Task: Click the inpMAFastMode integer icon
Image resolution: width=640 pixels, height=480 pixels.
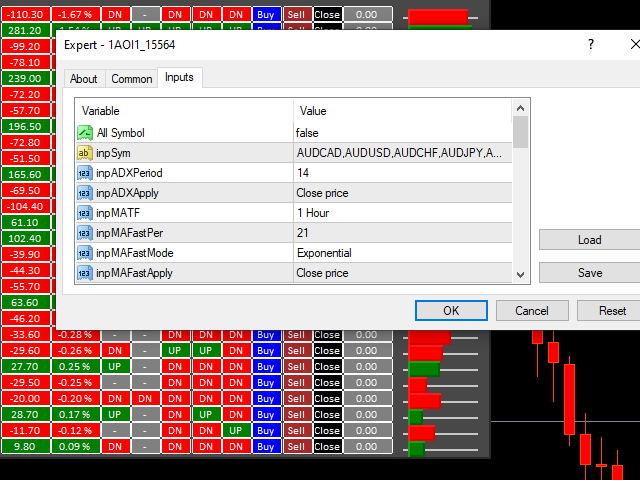Action: [x=84, y=253]
